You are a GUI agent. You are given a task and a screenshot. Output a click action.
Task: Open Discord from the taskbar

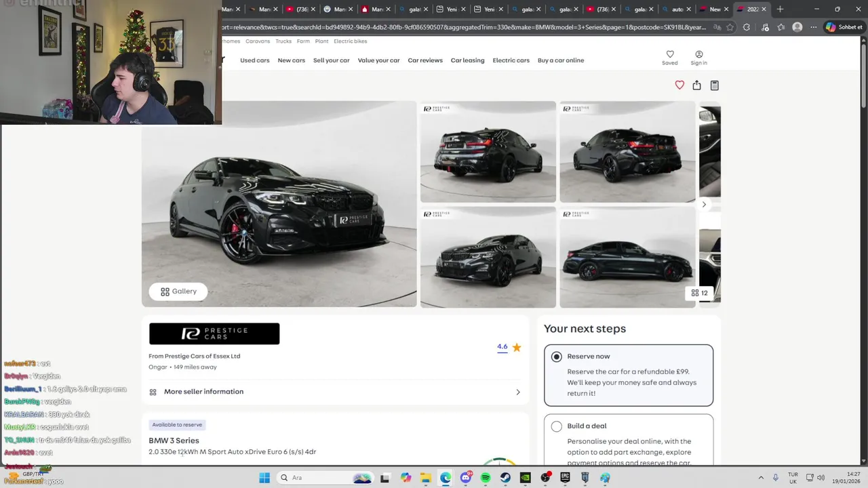click(x=466, y=478)
